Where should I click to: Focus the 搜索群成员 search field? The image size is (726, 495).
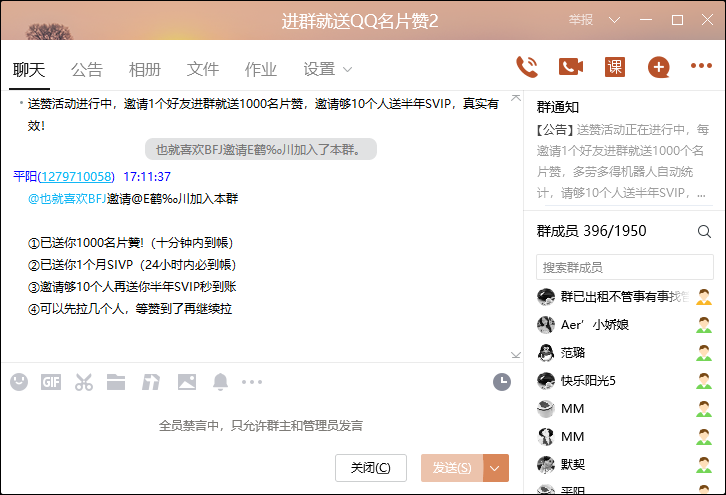pyautogui.click(x=625, y=267)
